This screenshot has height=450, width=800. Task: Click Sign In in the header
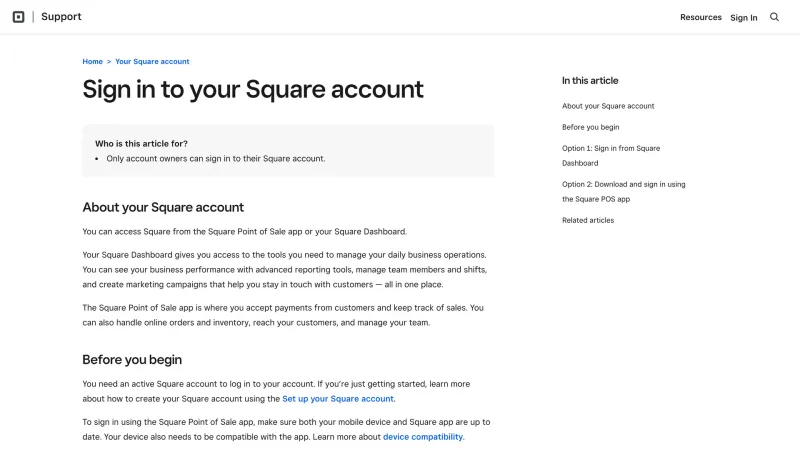click(743, 17)
